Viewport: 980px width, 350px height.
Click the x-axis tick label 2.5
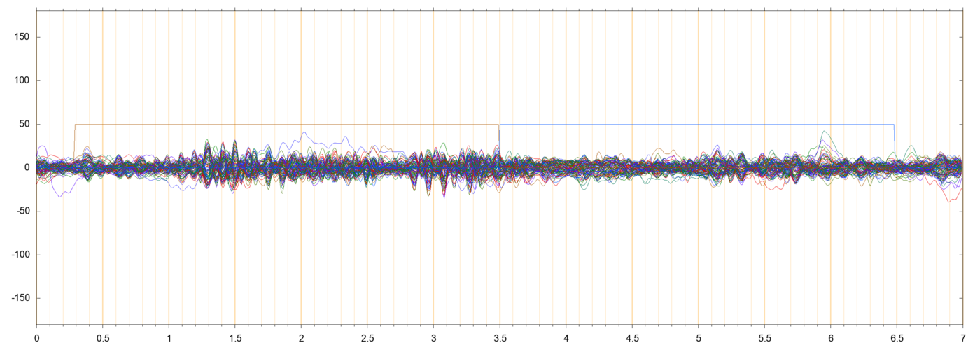click(367, 337)
